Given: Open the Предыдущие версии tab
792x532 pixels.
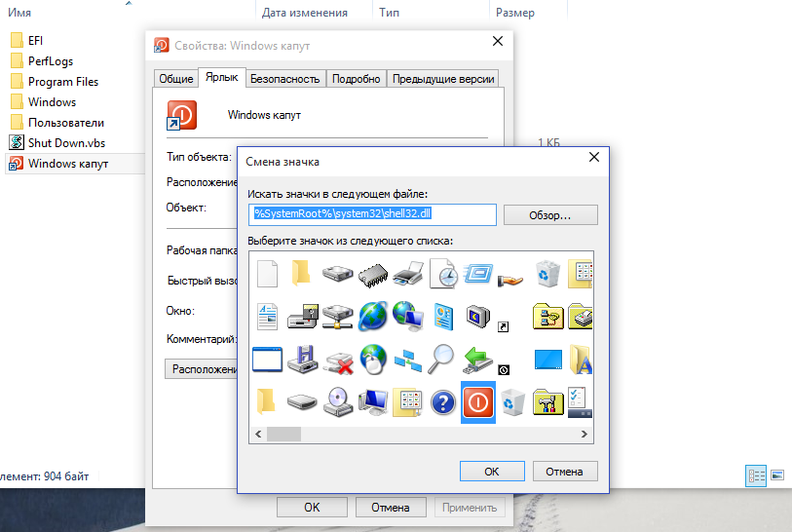Looking at the screenshot, I should pos(443,79).
